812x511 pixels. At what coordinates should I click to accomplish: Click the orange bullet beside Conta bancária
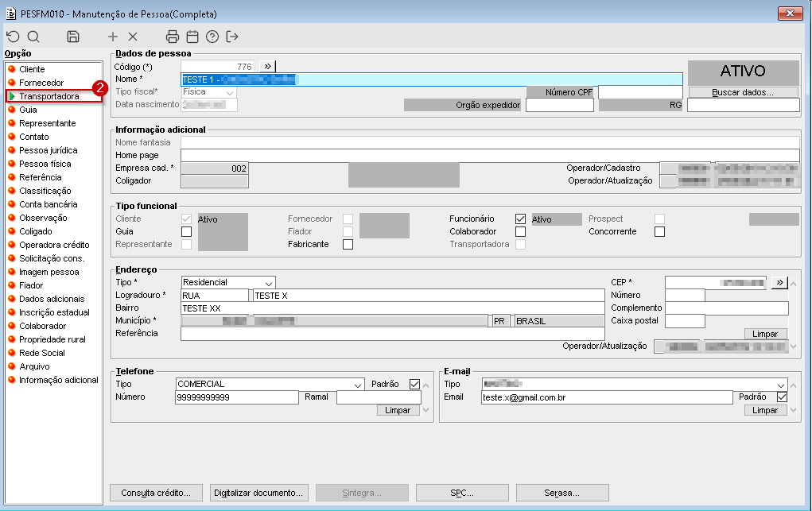point(12,204)
